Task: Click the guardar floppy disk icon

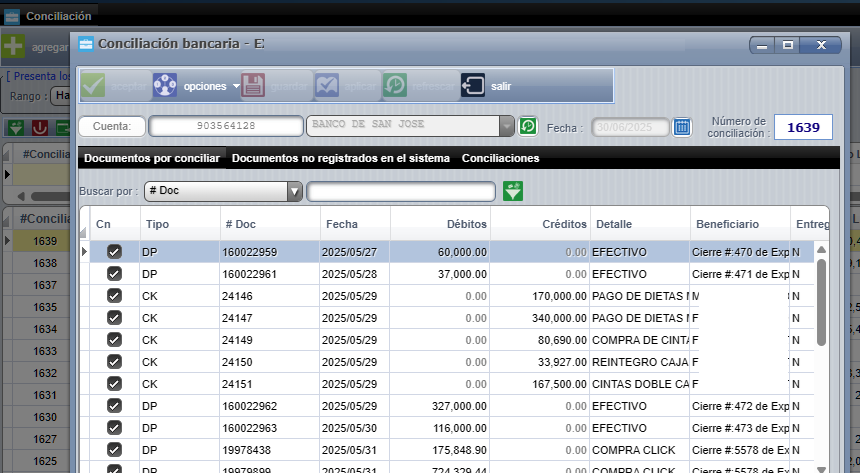Action: [253, 86]
